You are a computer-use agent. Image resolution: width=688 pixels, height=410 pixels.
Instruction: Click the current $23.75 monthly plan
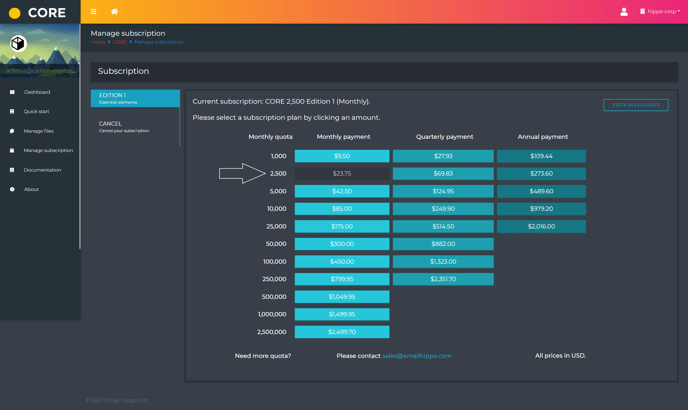pyautogui.click(x=342, y=173)
